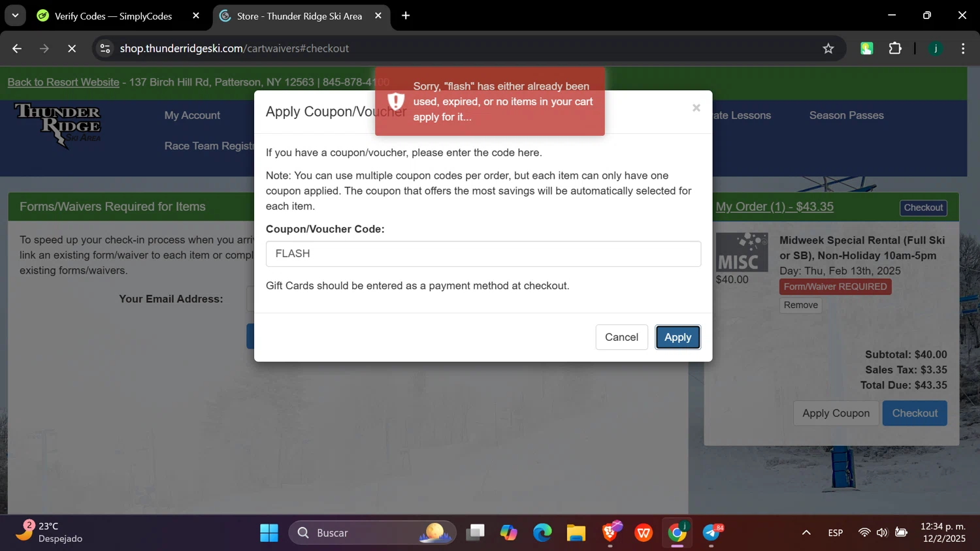The width and height of the screenshot is (980, 551).
Task: Click the Remove button for Midweek Special Rental
Action: click(x=800, y=305)
